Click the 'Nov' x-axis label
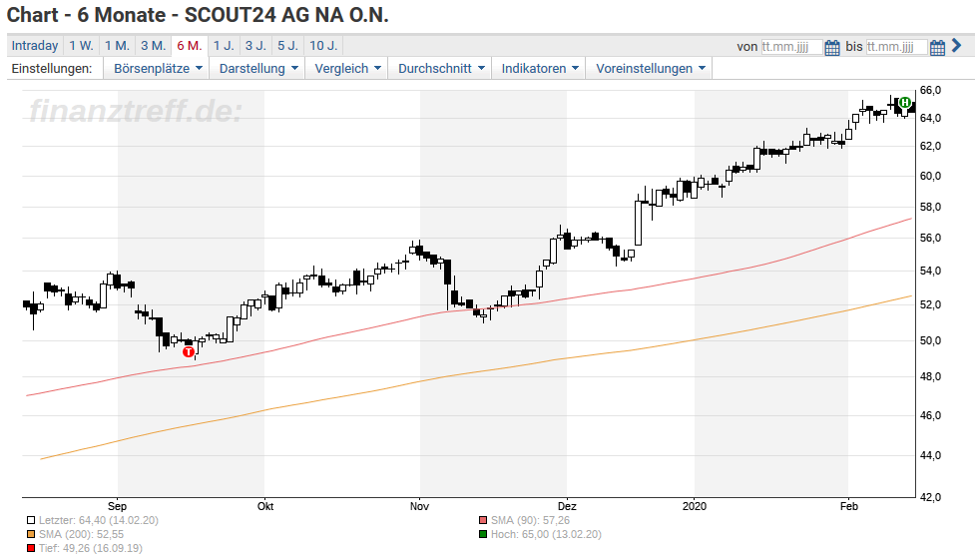Image resolution: width=980 pixels, height=560 pixels. coord(419,506)
